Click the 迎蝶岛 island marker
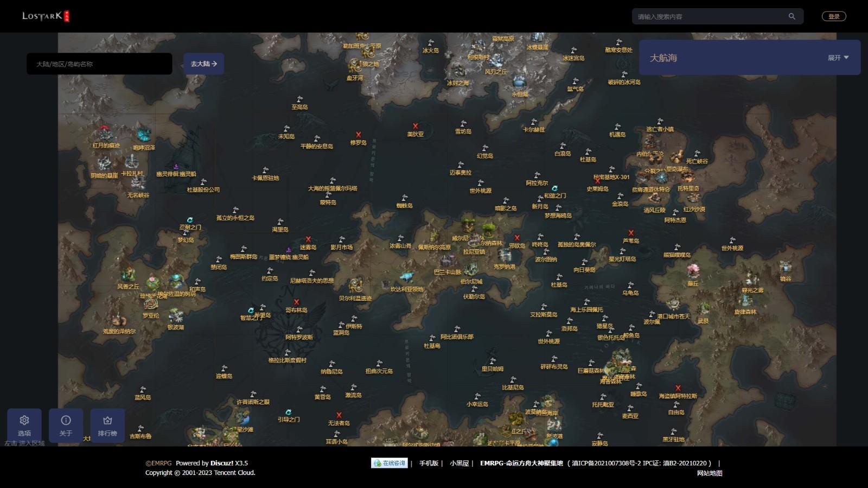 224,369
